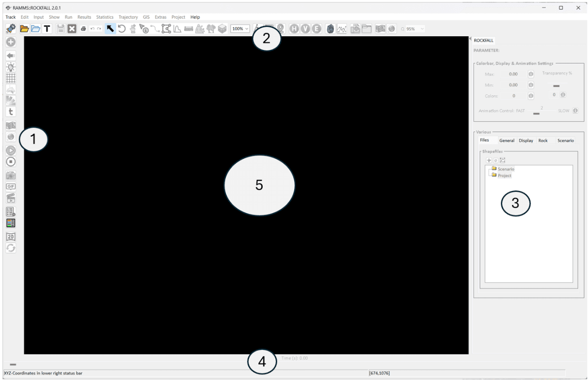Click the left arrow icon in sidebar
Viewport: 588px width, 381px height.
coord(10,55)
